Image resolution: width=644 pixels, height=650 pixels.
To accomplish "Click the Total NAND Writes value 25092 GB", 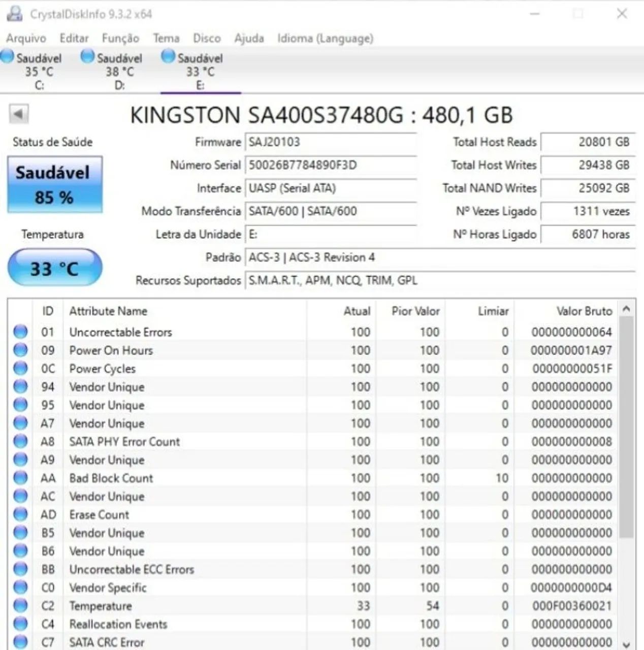I will 588,188.
